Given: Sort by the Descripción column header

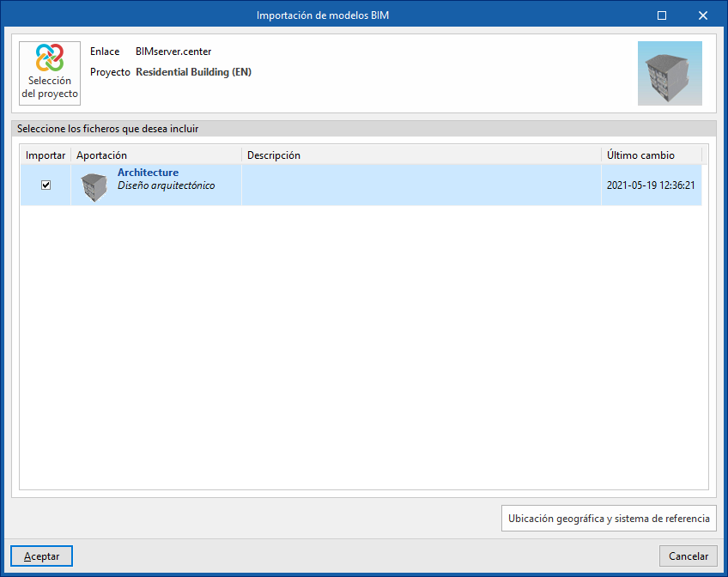Looking at the screenshot, I should coord(422,155).
